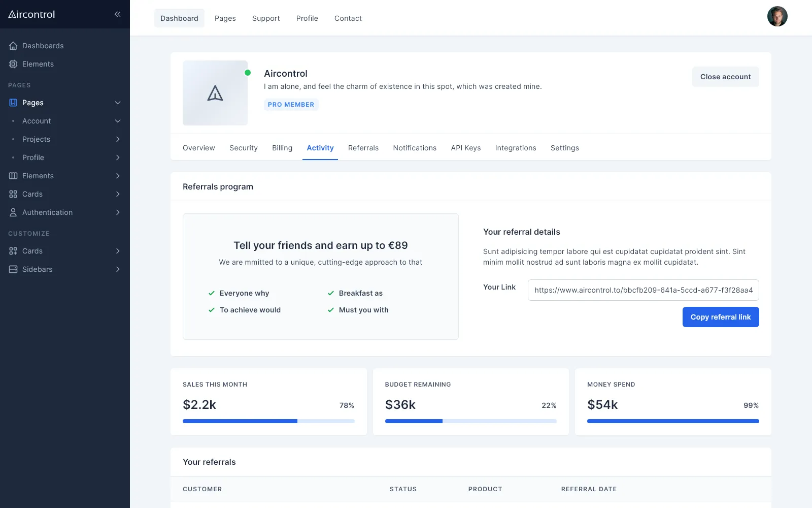Screen dimensions: 812x508
Task: Open the Contact top navigation item
Action: click(x=348, y=18)
